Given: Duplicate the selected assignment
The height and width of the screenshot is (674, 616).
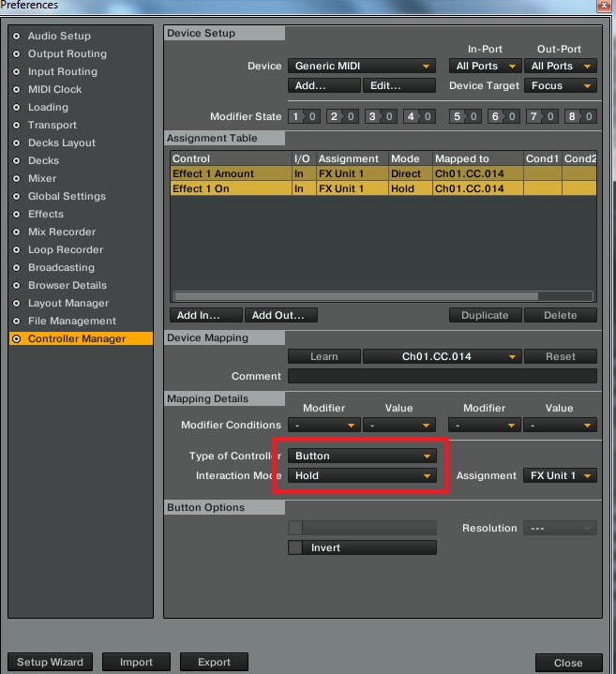Looking at the screenshot, I should point(486,315).
